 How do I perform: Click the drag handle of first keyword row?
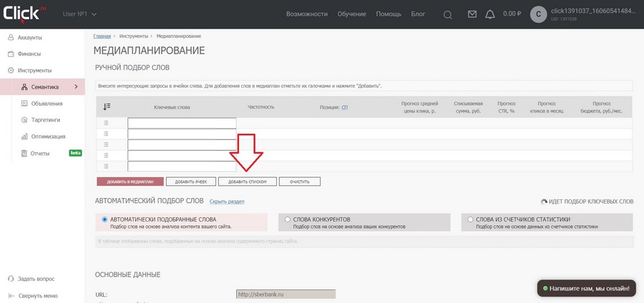click(107, 123)
